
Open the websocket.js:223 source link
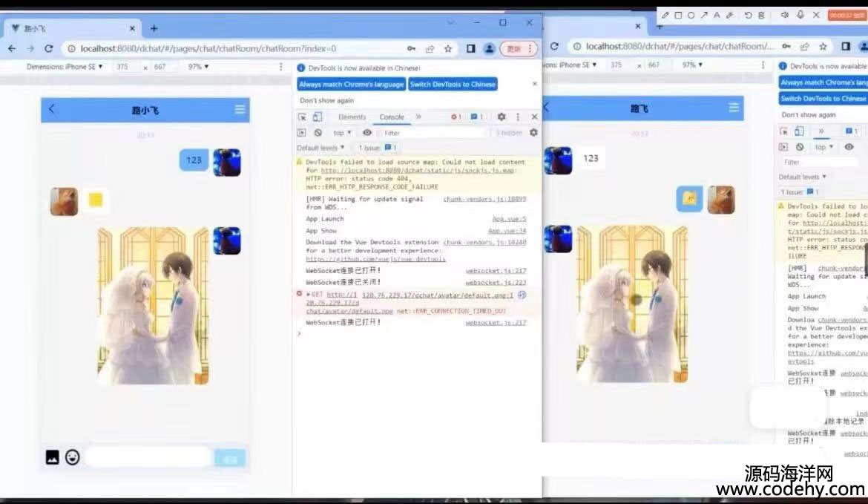[x=496, y=283]
